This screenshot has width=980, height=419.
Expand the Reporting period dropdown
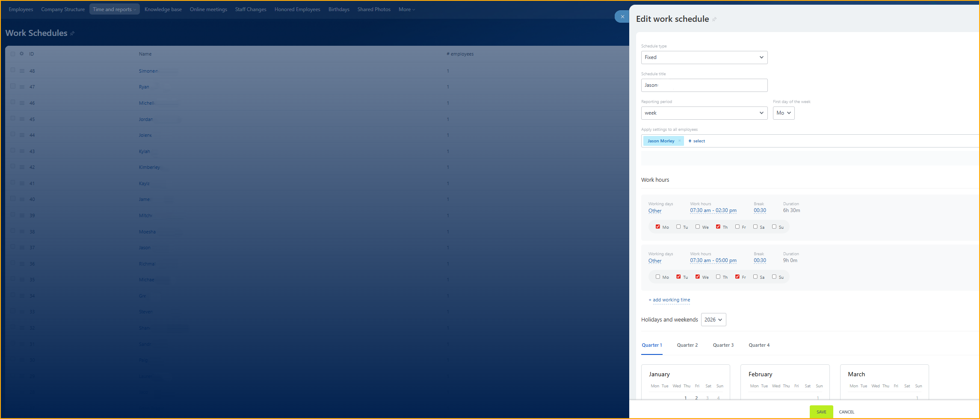(704, 113)
